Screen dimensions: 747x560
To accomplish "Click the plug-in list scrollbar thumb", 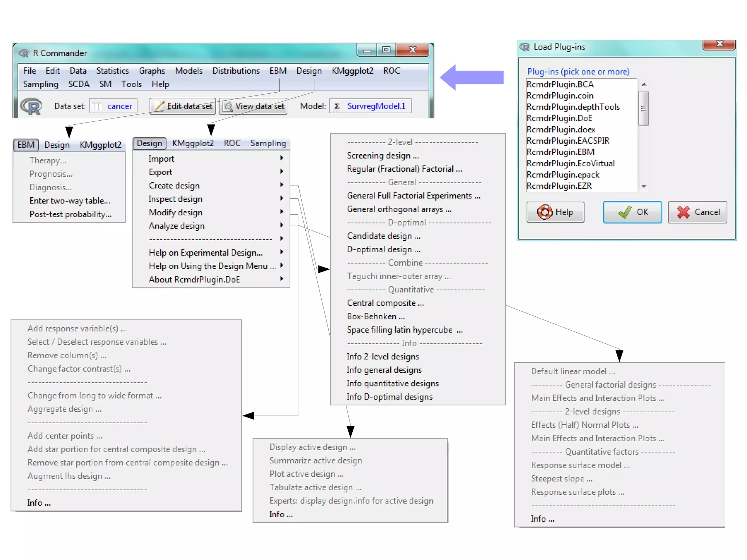I will tap(644, 108).
